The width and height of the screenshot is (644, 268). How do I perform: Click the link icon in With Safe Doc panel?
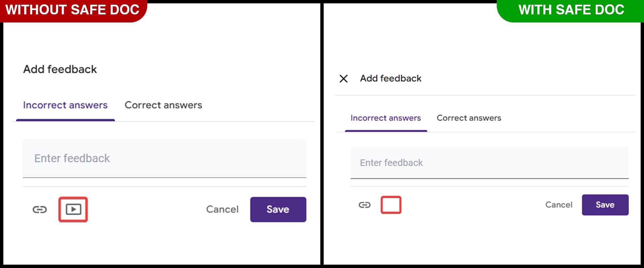[365, 205]
